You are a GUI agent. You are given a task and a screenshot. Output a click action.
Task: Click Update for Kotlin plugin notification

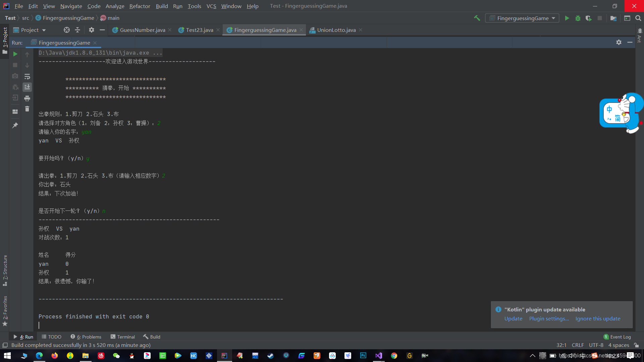point(513,318)
